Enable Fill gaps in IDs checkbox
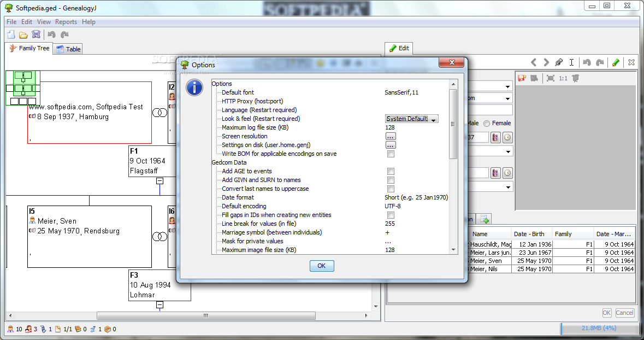The width and height of the screenshot is (644, 340). click(x=391, y=215)
